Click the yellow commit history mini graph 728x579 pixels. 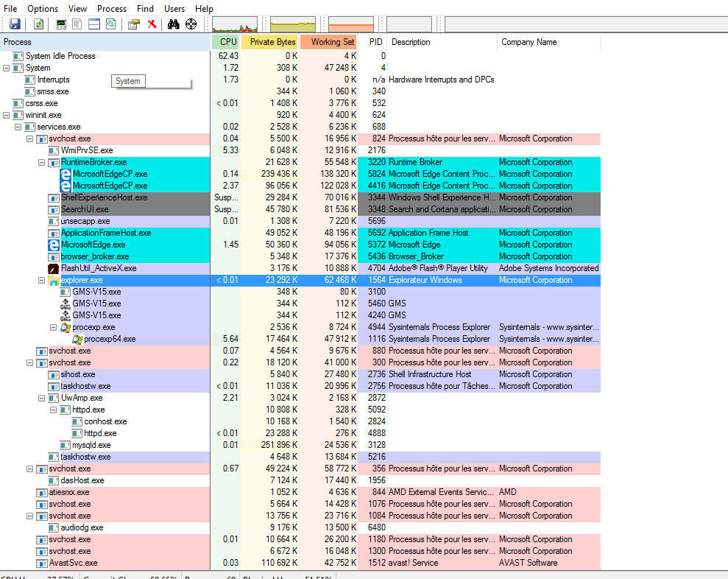click(293, 24)
